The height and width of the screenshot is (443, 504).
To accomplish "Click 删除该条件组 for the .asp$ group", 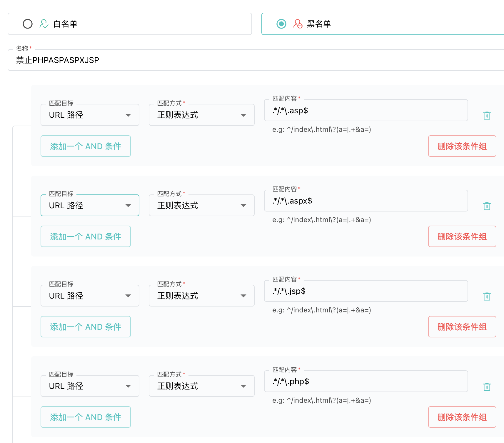I will click(462, 146).
